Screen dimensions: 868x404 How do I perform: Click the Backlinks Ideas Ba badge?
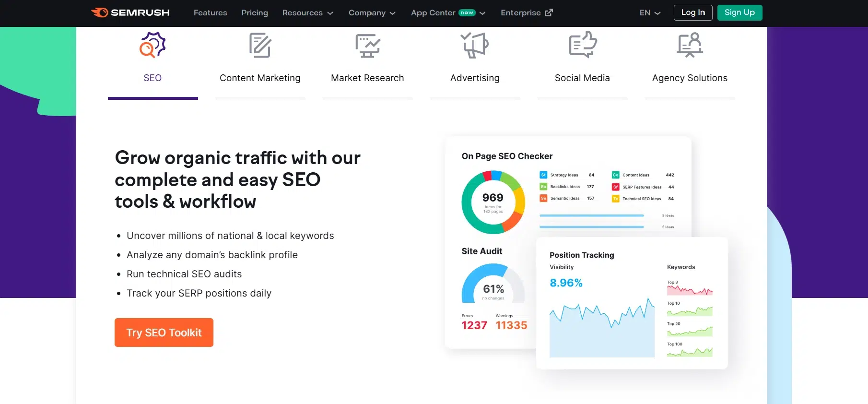[543, 187]
